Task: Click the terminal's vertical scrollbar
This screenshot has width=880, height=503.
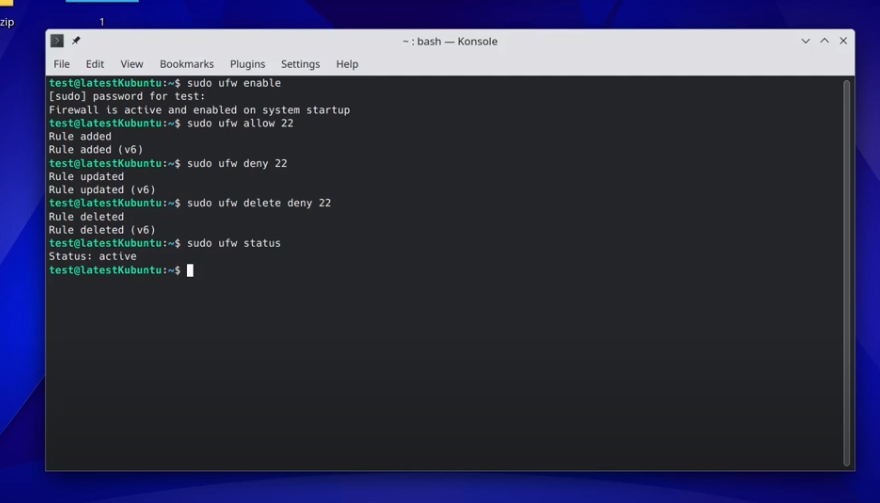Action: [x=846, y=270]
